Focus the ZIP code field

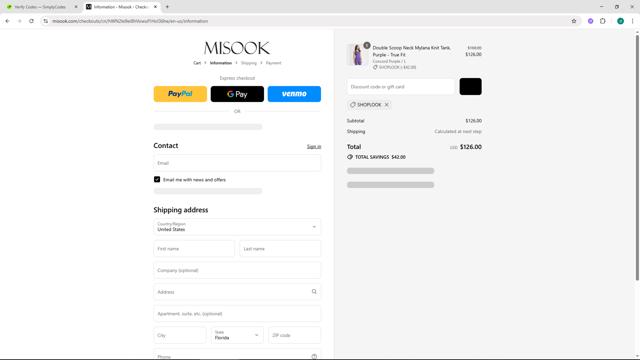coord(295,335)
